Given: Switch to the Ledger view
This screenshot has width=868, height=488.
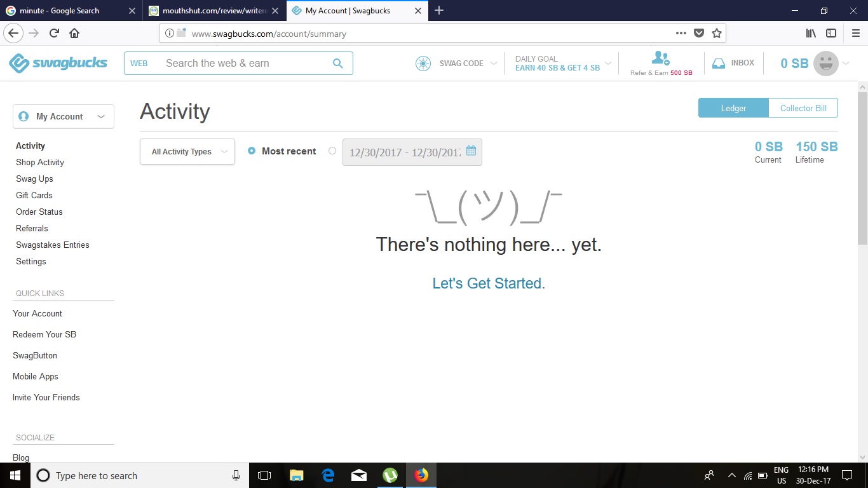Looking at the screenshot, I should 733,108.
